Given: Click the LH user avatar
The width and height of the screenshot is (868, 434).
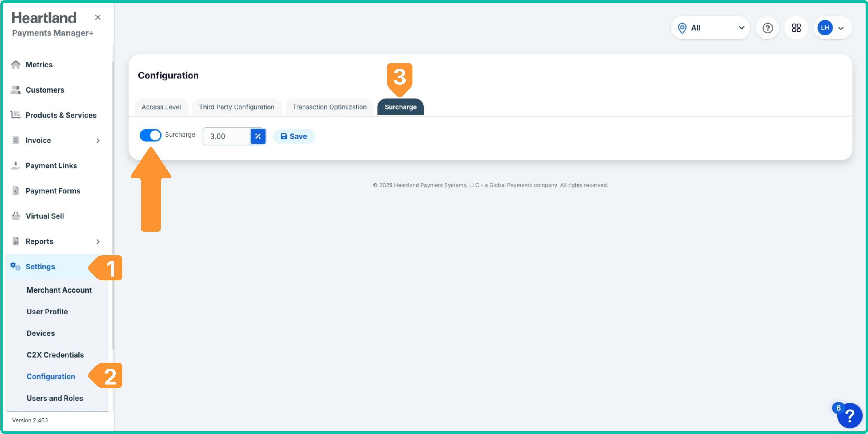Looking at the screenshot, I should pos(824,28).
